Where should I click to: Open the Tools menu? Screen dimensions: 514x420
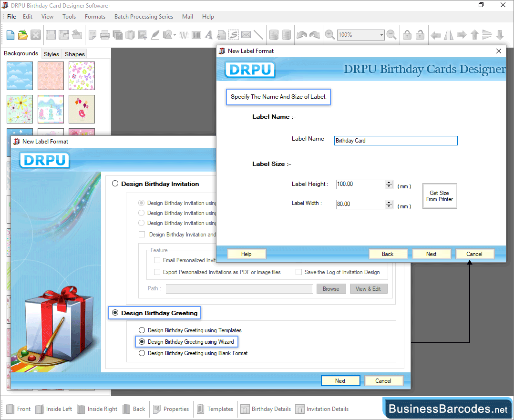pos(69,16)
